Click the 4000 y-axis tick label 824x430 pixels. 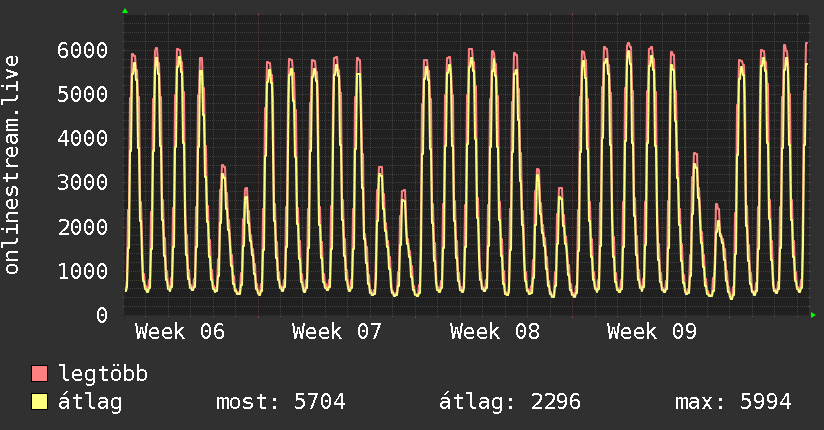83,138
